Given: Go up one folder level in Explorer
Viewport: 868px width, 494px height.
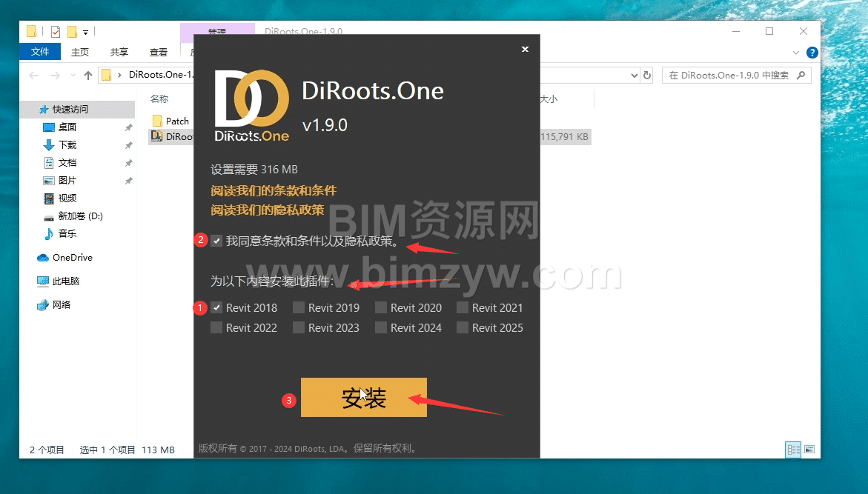Looking at the screenshot, I should coord(88,76).
